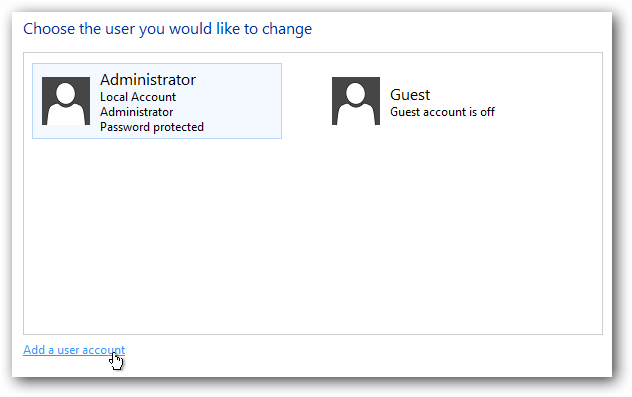Click empty space inside the user list box
Screen dimensions: 632x397
click(x=313, y=238)
